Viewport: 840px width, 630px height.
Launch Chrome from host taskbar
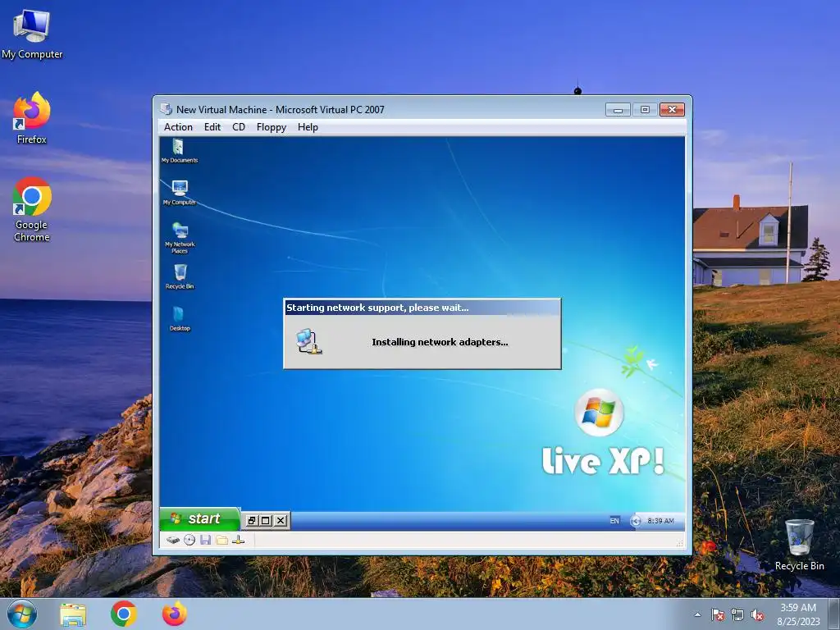click(x=124, y=614)
